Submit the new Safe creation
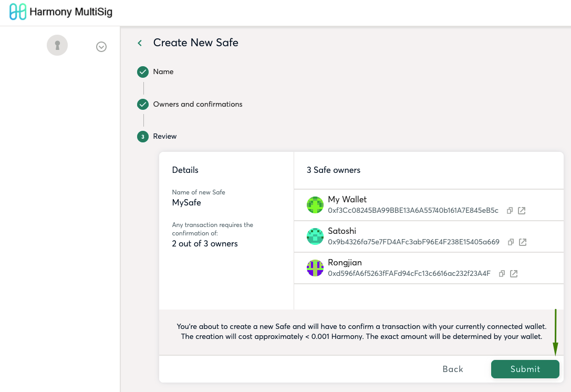The image size is (571, 392). (525, 369)
